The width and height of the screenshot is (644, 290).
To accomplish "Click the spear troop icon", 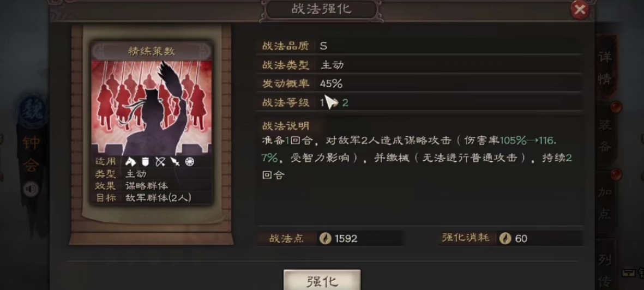I will pyautogui.click(x=175, y=162).
